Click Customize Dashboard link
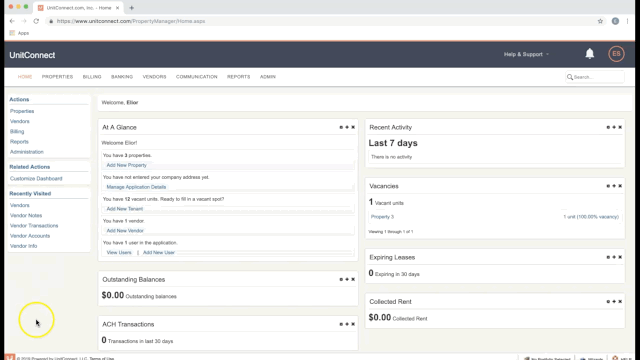This screenshot has width=640, height=360. (x=36, y=179)
